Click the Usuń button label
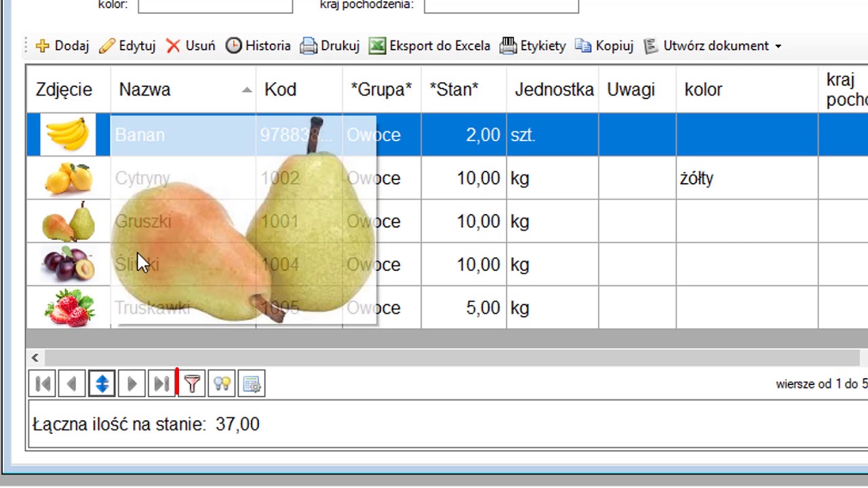Screen dimensions: 868x488 tap(200, 46)
